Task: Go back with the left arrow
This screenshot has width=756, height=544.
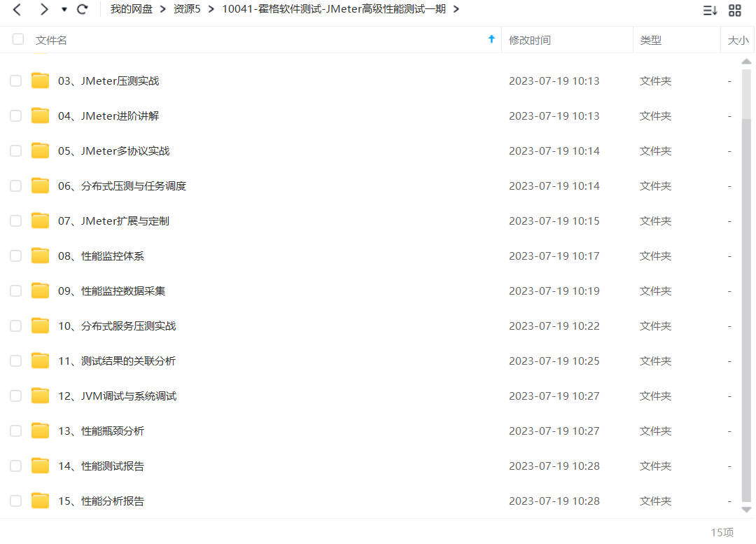Action: [x=17, y=9]
